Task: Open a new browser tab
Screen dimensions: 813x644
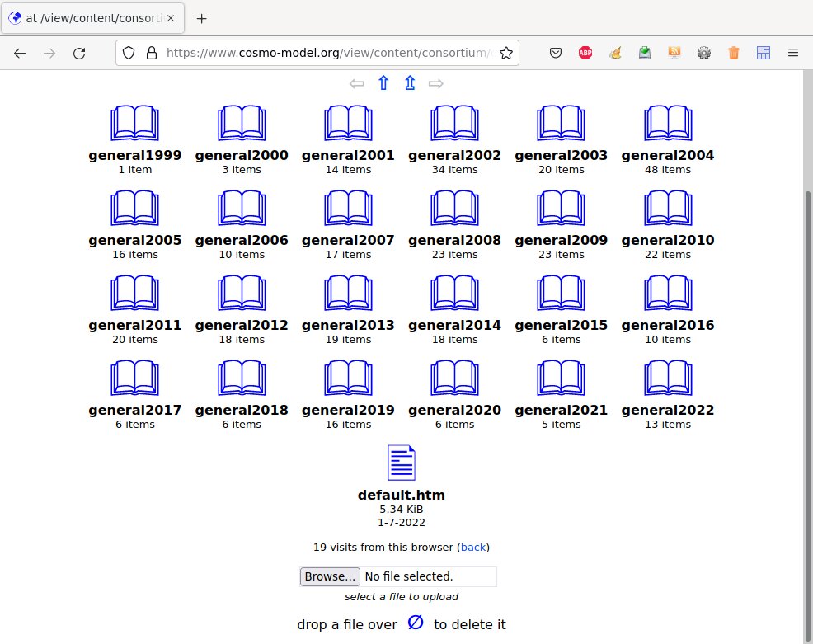Action: click(x=202, y=17)
